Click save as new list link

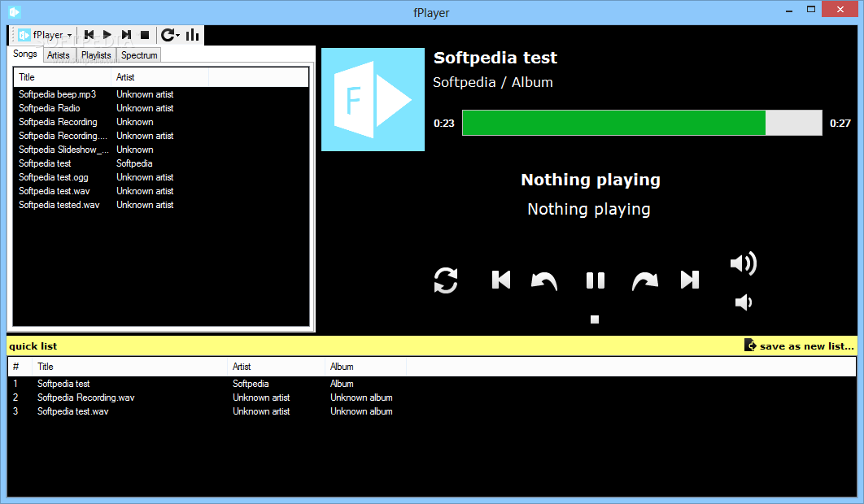click(x=799, y=345)
